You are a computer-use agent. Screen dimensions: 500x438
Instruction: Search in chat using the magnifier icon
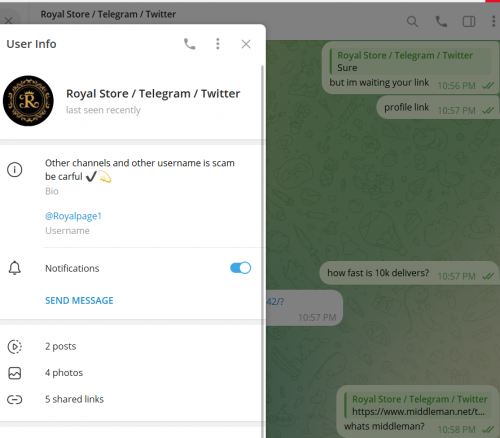click(x=412, y=22)
